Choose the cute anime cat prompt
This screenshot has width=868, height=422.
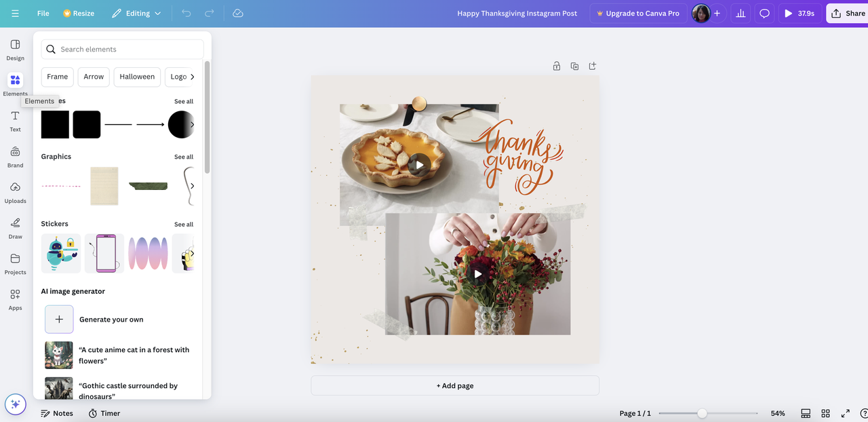point(118,356)
